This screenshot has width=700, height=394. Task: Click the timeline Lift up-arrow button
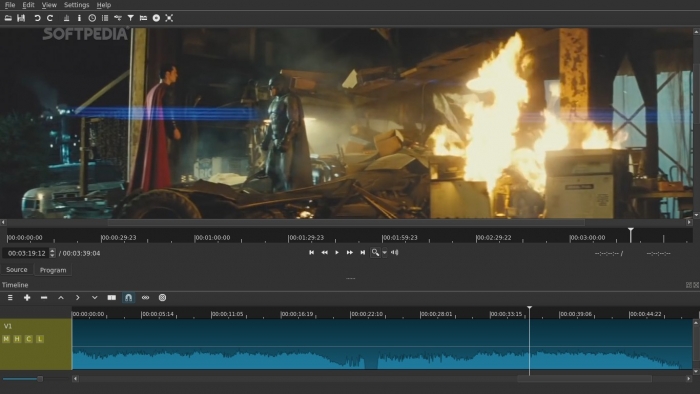point(61,298)
